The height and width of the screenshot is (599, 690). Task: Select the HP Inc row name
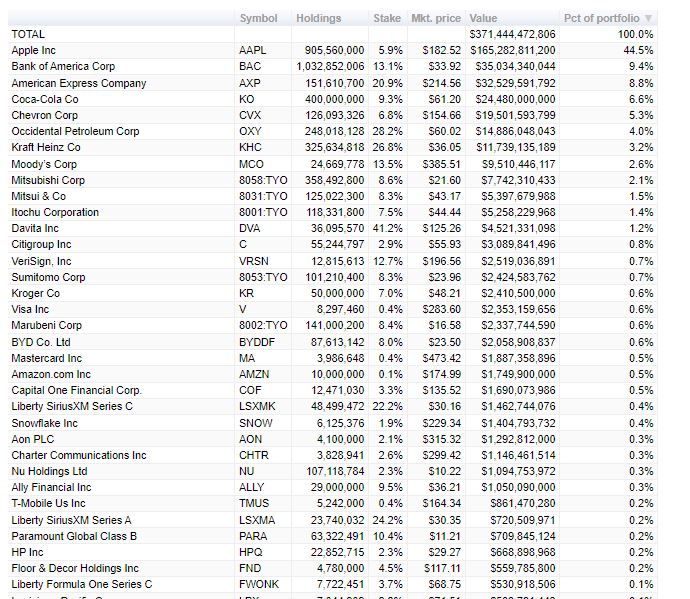click(27, 552)
